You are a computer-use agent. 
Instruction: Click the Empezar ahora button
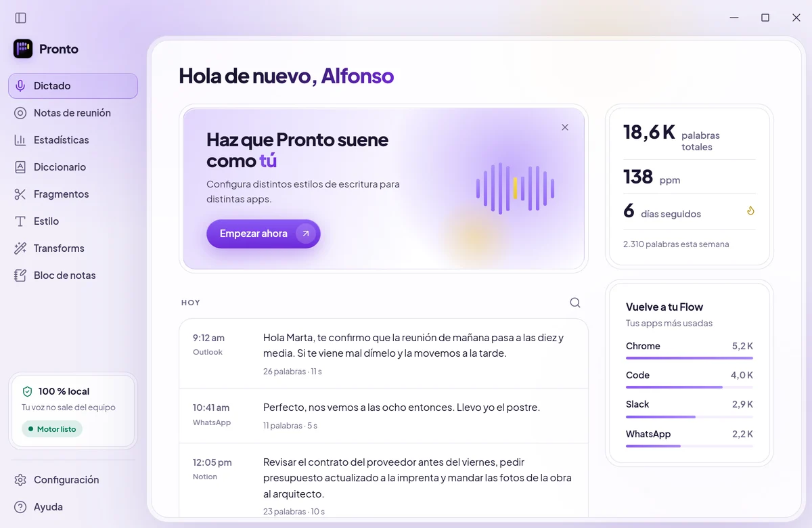coord(263,234)
